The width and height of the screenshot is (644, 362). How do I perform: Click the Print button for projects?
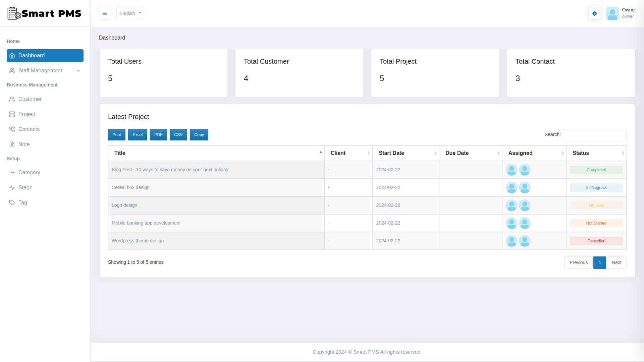click(116, 134)
